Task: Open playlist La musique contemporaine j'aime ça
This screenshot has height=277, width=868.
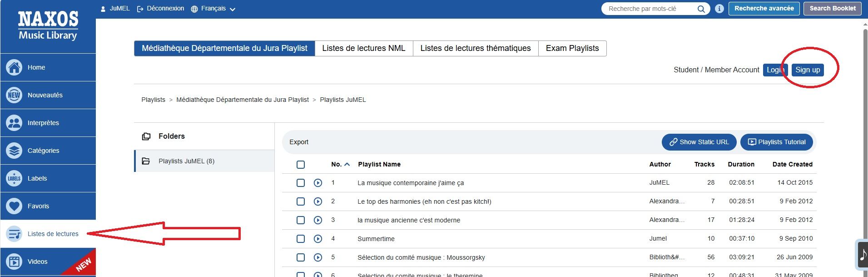Action: tap(411, 183)
